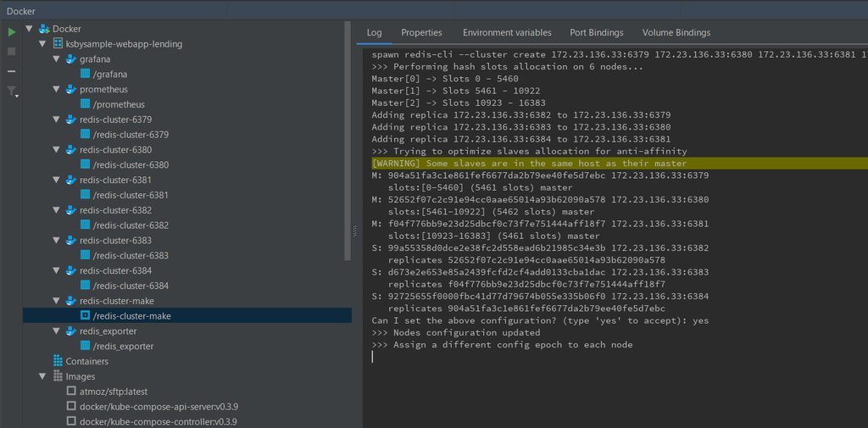868x428 pixels.
Task: Collapse the redis_exporter service arrow
Action: 56,331
